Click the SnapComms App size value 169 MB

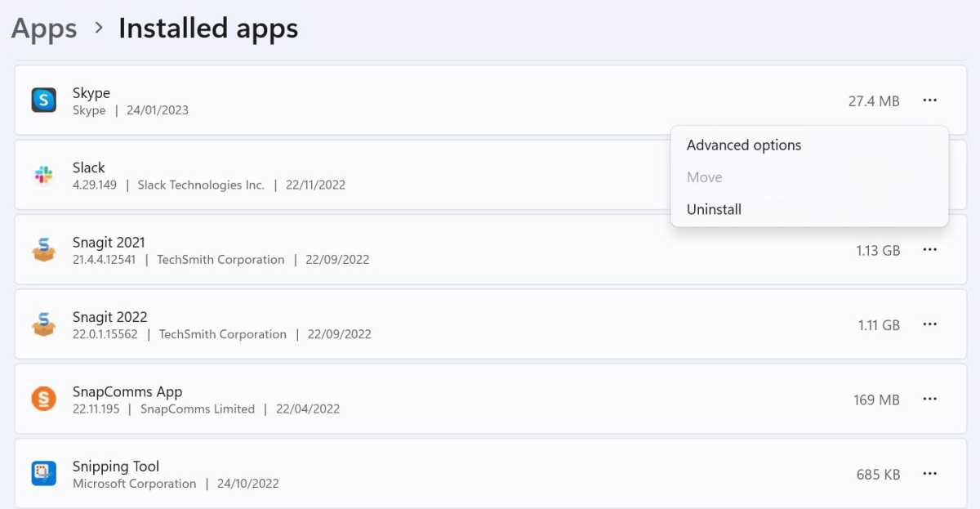coord(876,400)
